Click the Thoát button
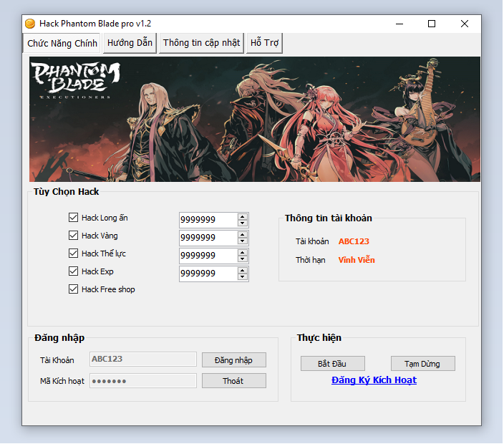The image size is (504, 444). (x=233, y=381)
